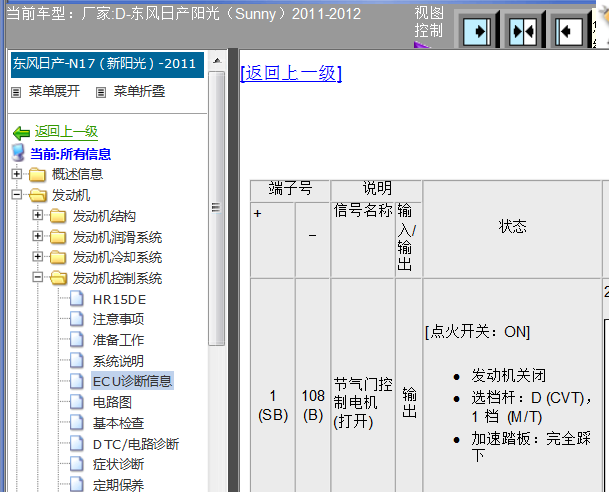Select the 发动机结构 folder label
The width and height of the screenshot is (609, 492).
[104, 216]
